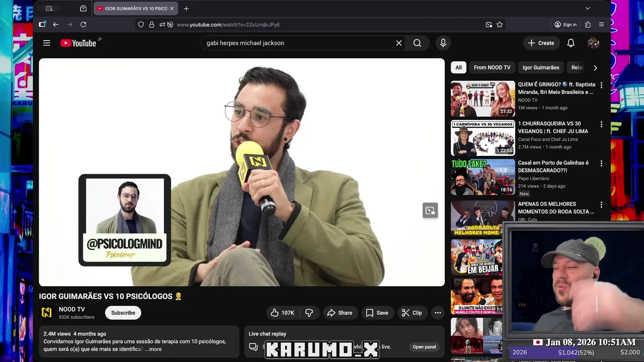Open O LIMITE NÃO EXISTE thumbnail
The image size is (644, 362).
coord(476,297)
